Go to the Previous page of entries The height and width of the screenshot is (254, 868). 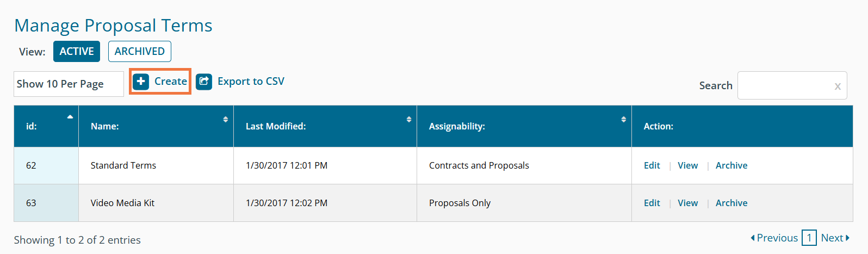[774, 238]
